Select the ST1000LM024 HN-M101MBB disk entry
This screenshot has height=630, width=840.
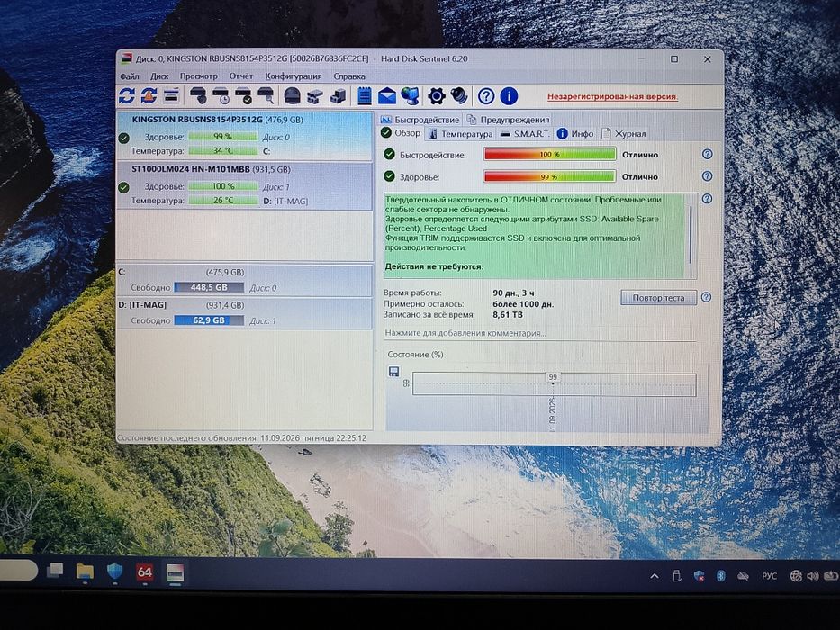[x=244, y=186]
